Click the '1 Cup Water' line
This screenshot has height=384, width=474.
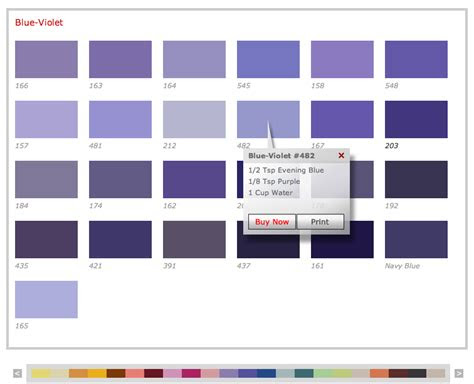click(x=270, y=193)
